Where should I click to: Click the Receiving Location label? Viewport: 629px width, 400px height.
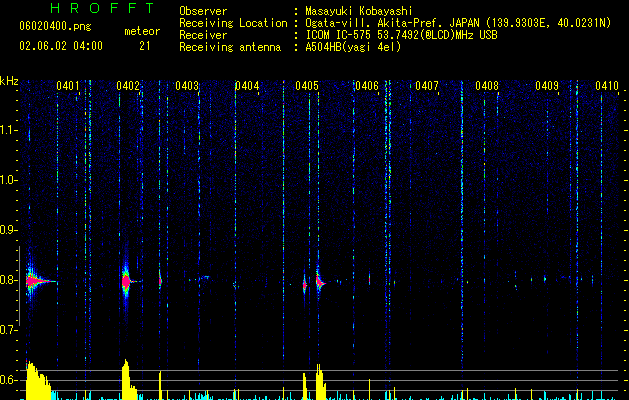click(233, 23)
